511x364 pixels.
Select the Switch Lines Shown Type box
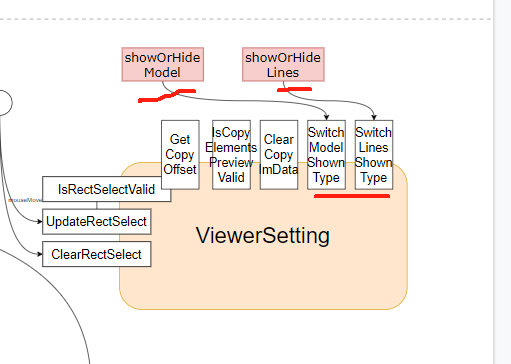pos(374,155)
